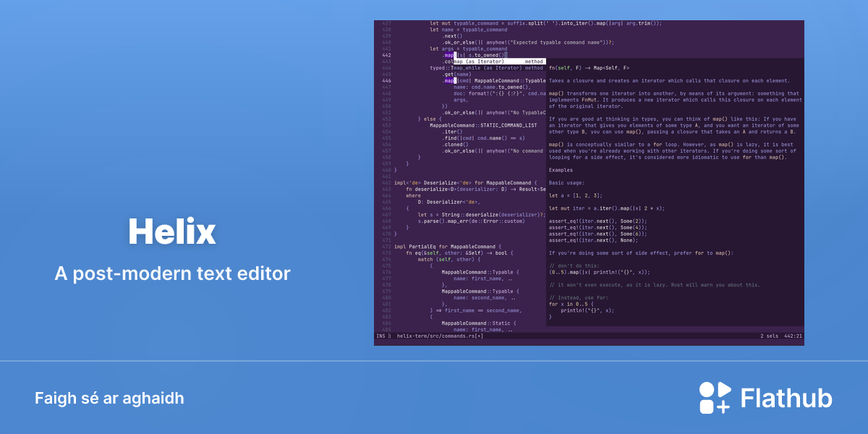Click 'MappableCommand::STATIC_COMMAND_LIST' code line
This screenshot has width=868, height=434.
[x=483, y=125]
